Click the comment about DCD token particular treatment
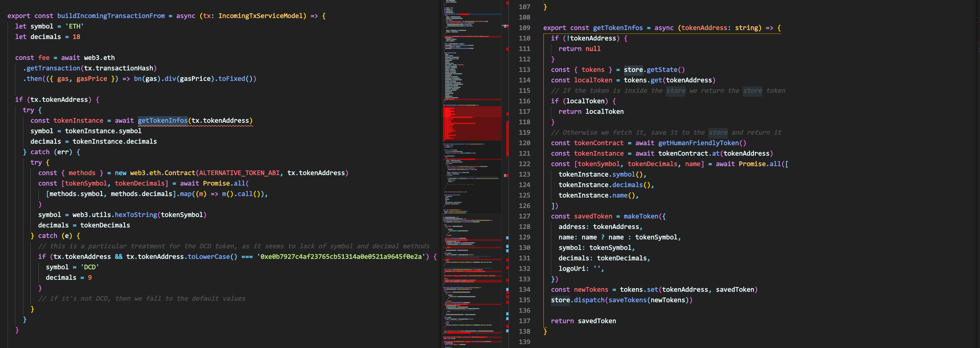Screen dimensions: 980x348 point(234,247)
